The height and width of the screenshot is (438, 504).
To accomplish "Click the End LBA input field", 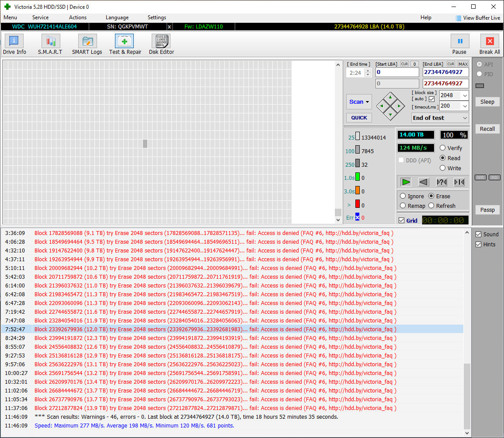I will coord(445,72).
